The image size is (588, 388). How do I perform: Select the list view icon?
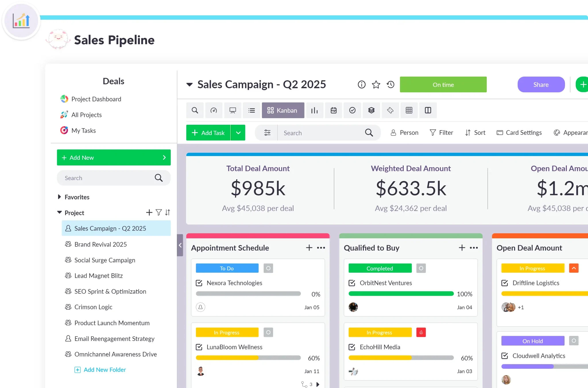coord(252,110)
